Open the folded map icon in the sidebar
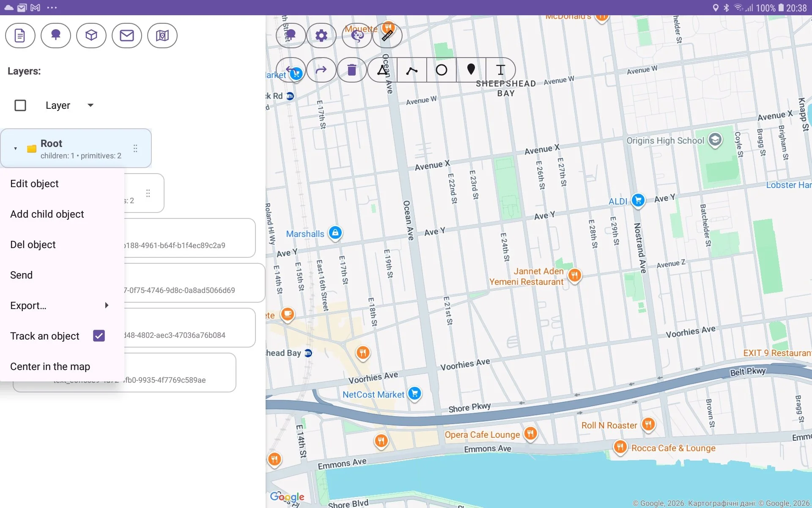812x508 pixels. click(x=162, y=36)
